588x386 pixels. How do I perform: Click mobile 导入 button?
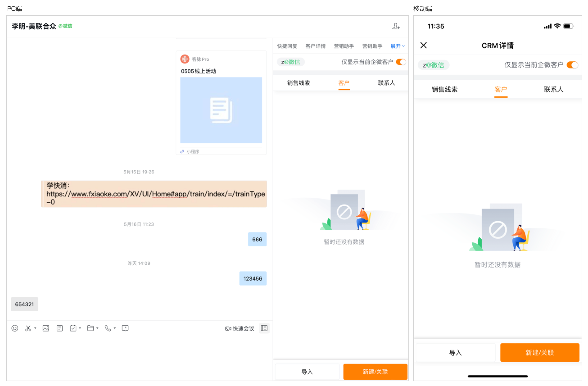click(455, 353)
